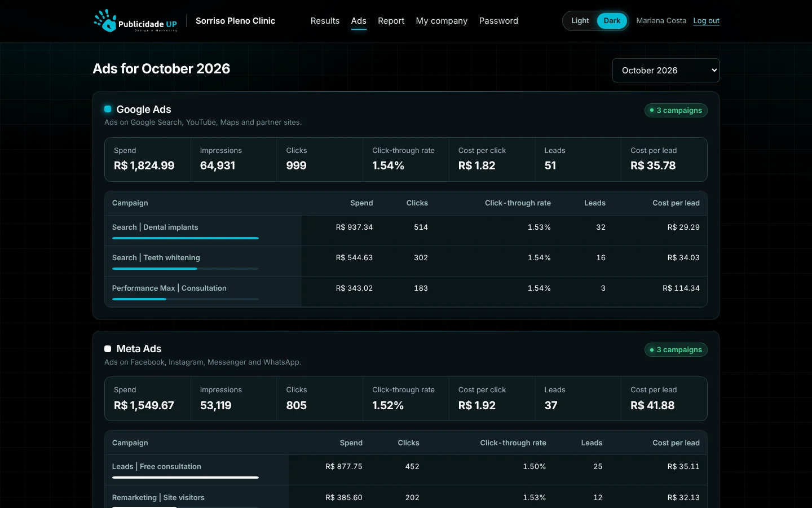Switch theme to Dark
The image size is (812, 508).
click(x=612, y=21)
